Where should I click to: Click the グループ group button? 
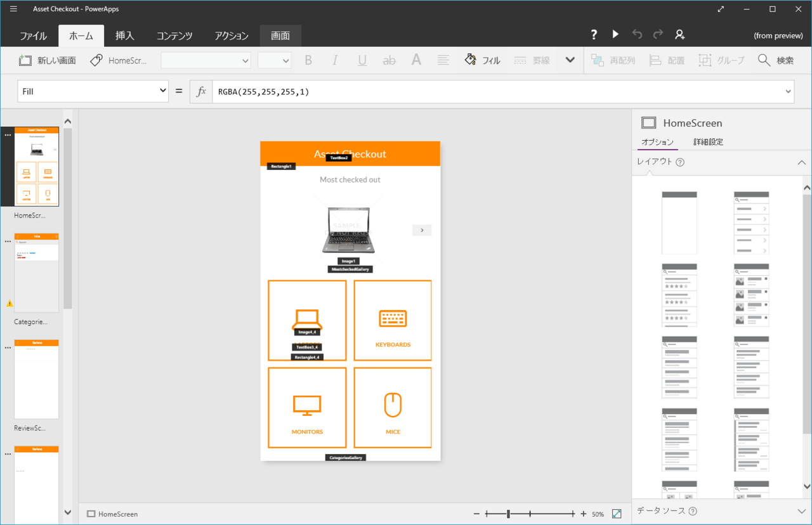722,60
